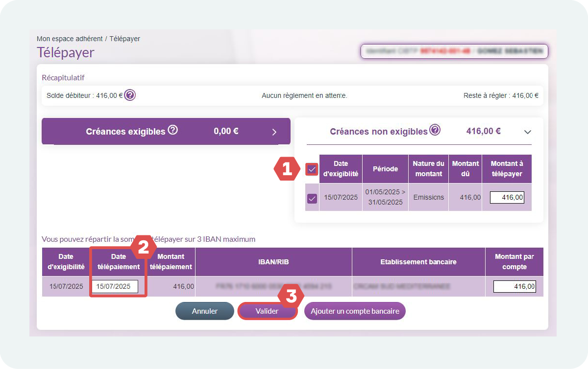Toggle the select-all checkbox in the table header

click(x=312, y=169)
